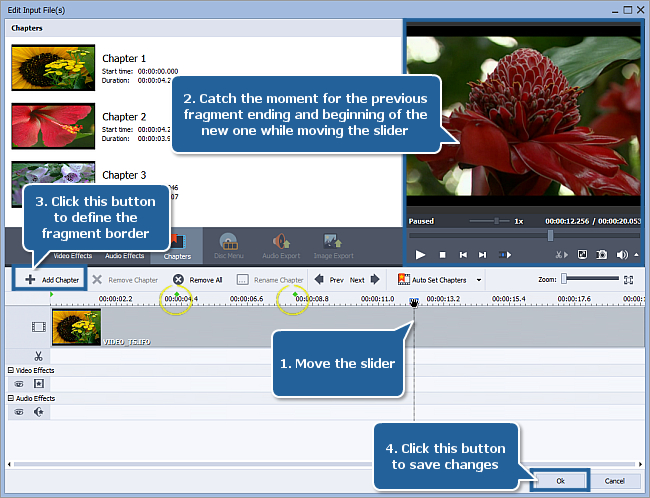
Task: Click the right arrow of horizontal scrollbar
Action: [641, 464]
